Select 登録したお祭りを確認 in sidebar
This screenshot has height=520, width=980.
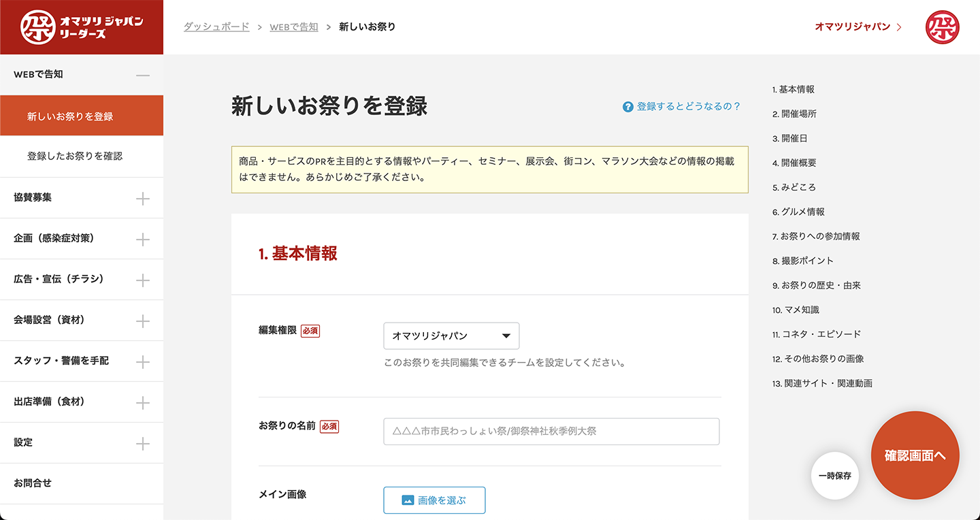[75, 156]
